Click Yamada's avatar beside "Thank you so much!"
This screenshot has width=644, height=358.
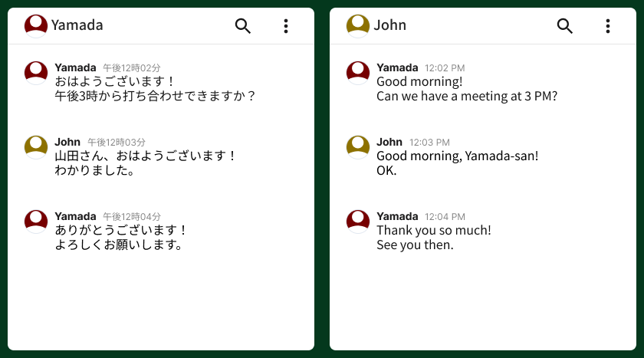[358, 222]
